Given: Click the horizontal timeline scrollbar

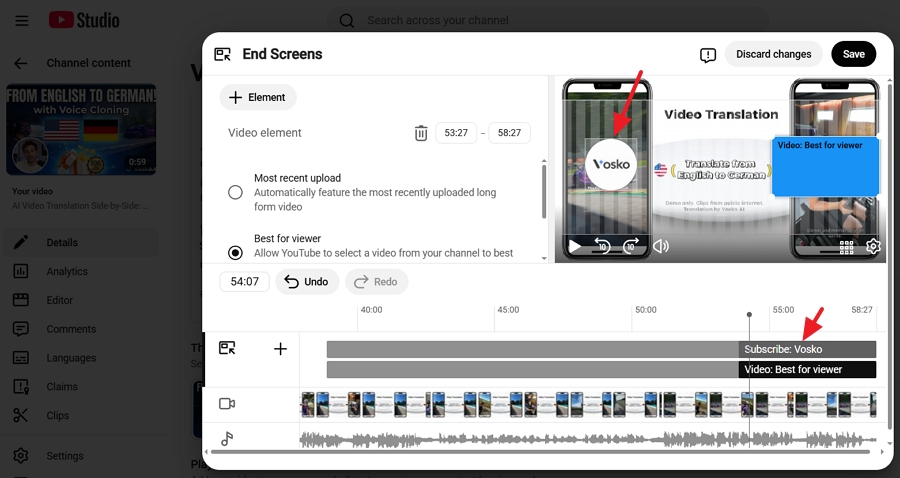Looking at the screenshot, I should coord(541,452).
